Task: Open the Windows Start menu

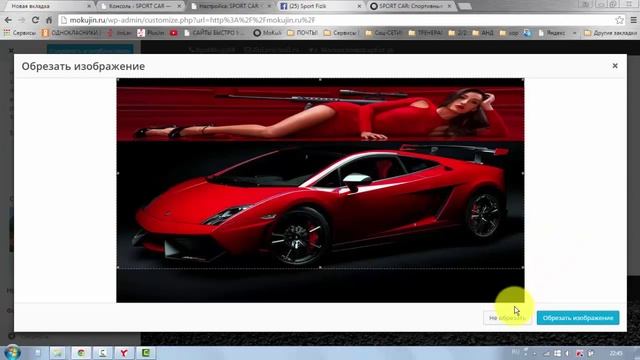Action: (12, 353)
